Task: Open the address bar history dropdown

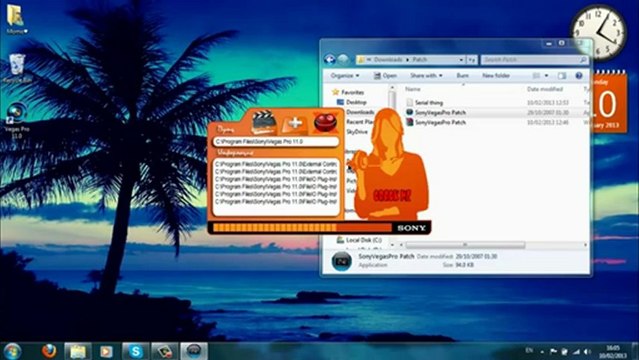Action: click(x=461, y=60)
